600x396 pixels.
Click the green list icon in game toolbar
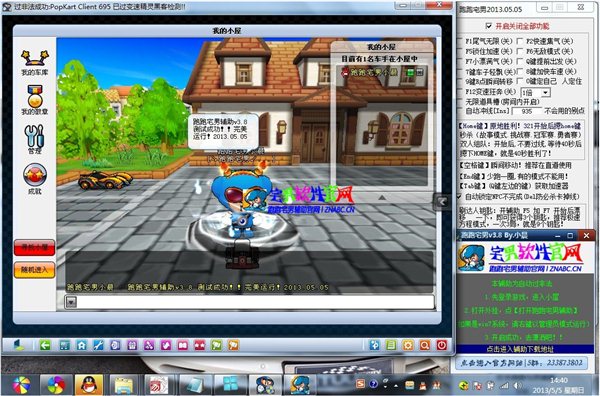pyautogui.click(x=391, y=345)
